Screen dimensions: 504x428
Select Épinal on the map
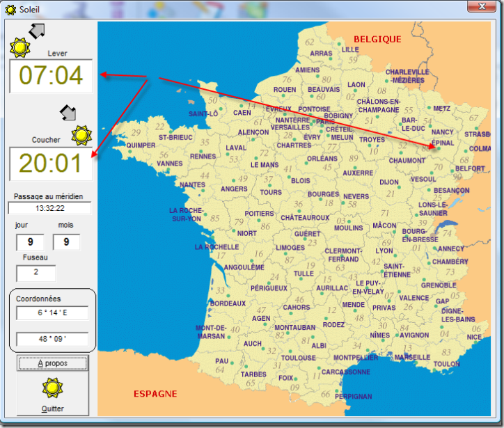442,143
